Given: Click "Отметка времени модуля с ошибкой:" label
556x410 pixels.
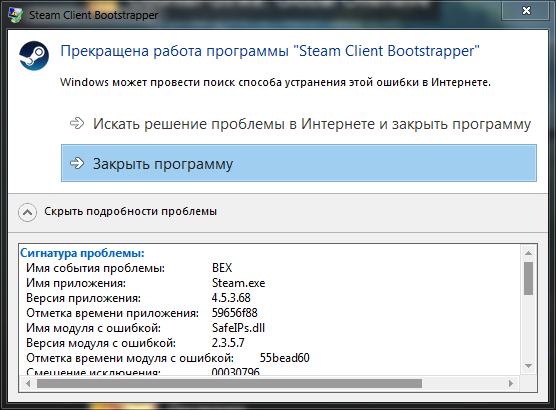Looking at the screenshot, I should coord(130,358).
